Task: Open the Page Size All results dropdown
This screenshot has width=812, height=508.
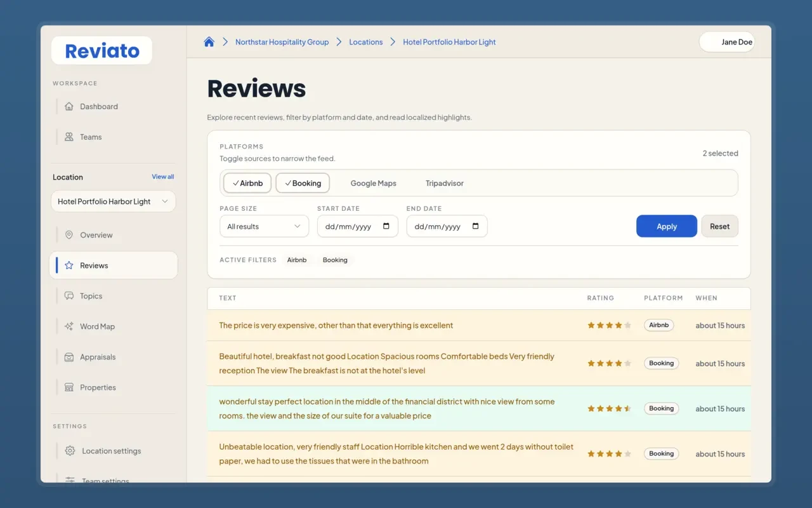Action: (x=264, y=226)
